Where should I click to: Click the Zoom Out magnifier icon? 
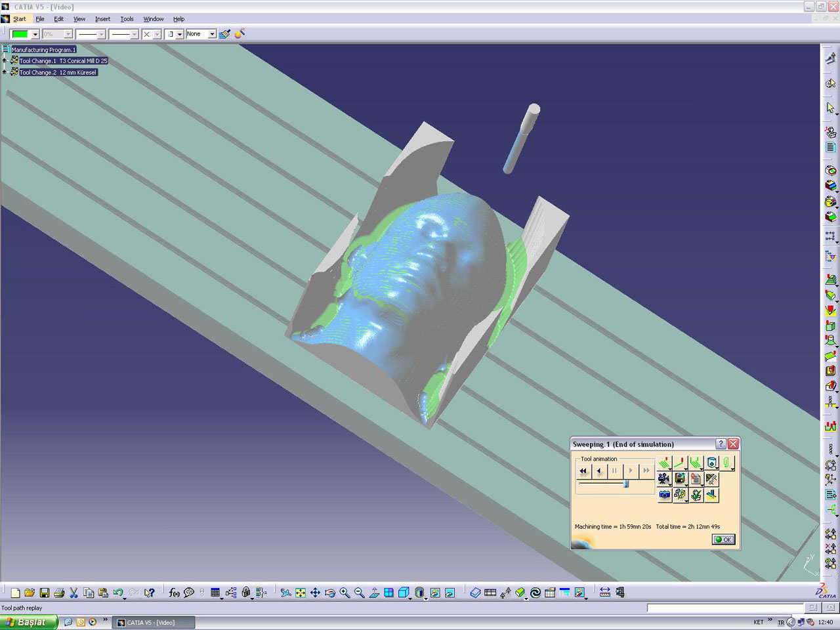pyautogui.click(x=360, y=593)
